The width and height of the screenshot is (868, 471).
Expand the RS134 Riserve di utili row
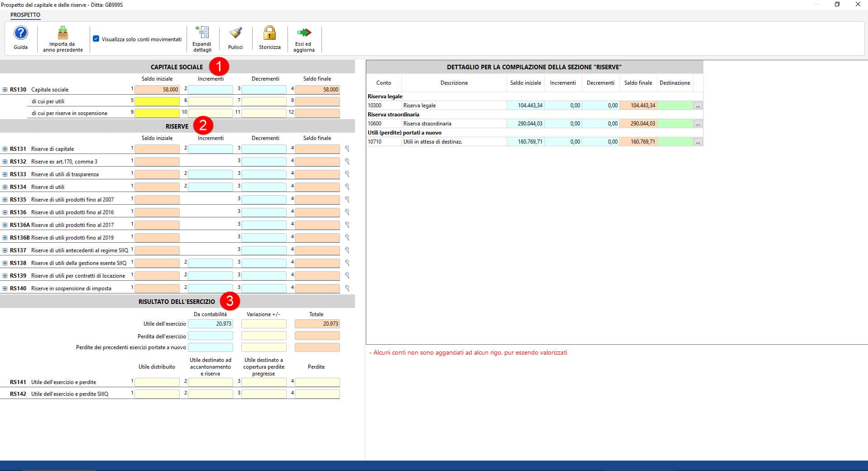[5, 187]
